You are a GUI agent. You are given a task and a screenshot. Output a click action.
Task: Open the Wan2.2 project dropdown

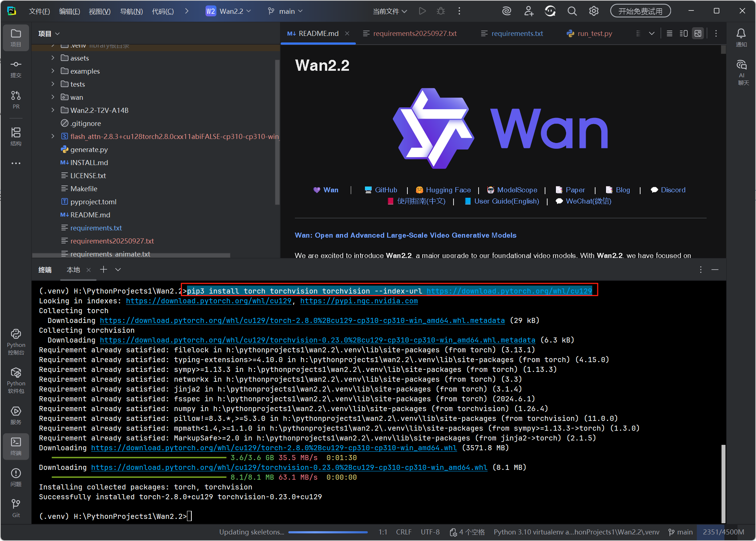[x=228, y=11]
